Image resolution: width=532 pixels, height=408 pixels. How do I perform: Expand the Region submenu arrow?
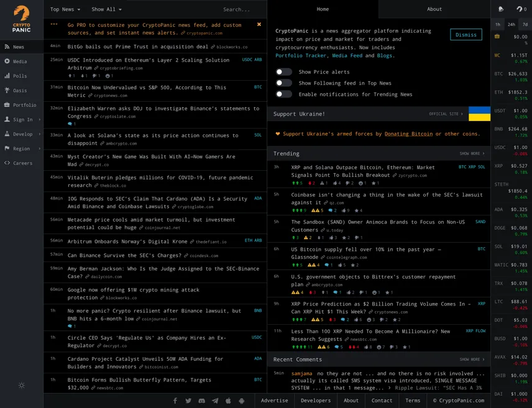40,148
